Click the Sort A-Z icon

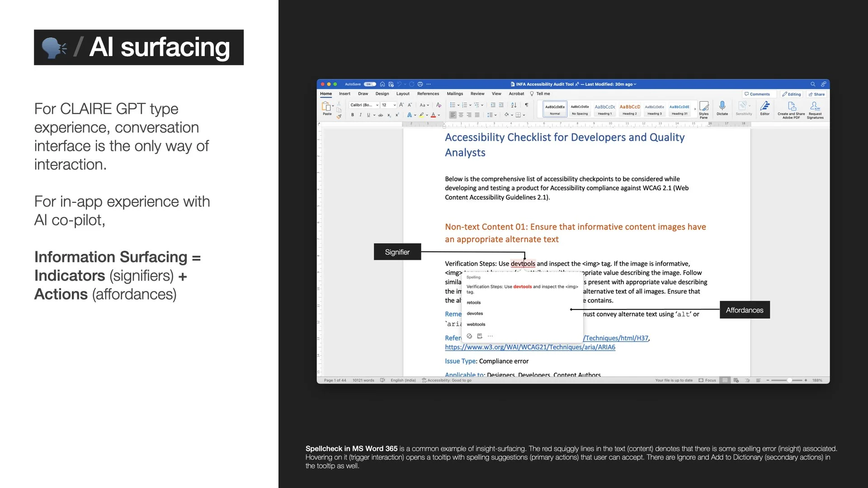click(514, 105)
